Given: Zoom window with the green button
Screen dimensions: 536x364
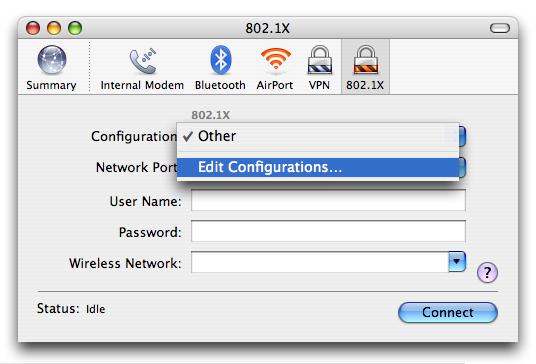Looking at the screenshot, I should pos(75,28).
